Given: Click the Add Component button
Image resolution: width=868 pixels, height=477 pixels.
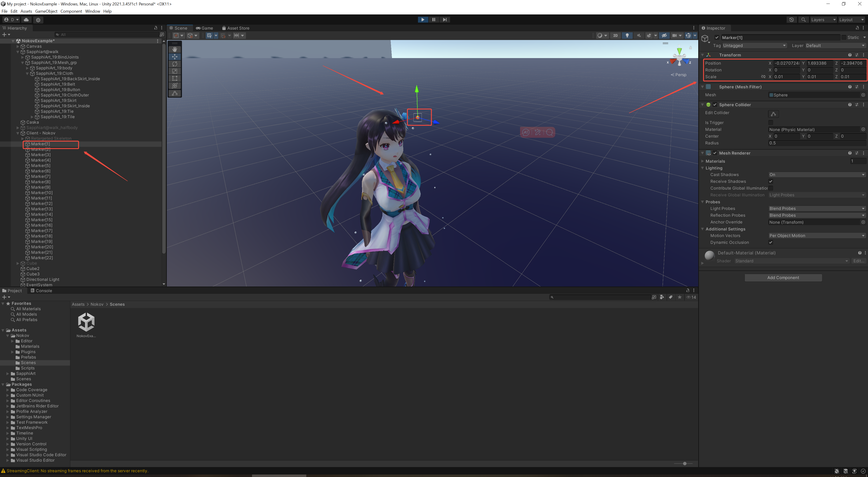Looking at the screenshot, I should 783,277.
